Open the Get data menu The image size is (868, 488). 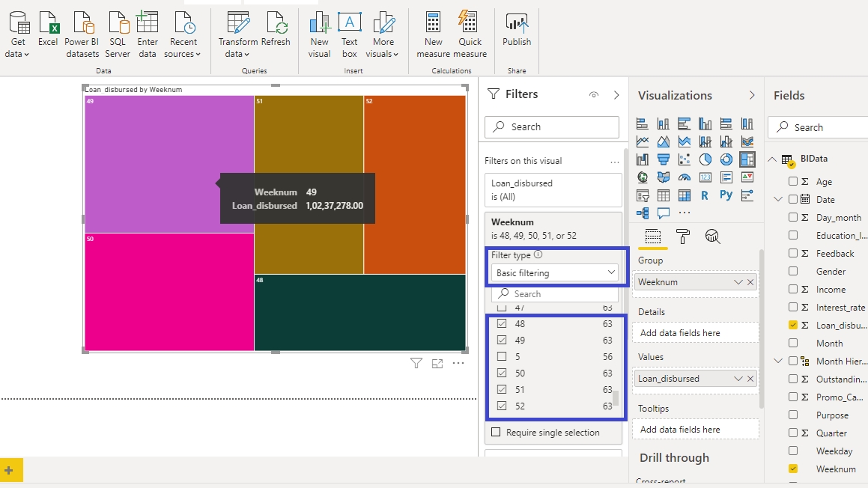pos(18,34)
